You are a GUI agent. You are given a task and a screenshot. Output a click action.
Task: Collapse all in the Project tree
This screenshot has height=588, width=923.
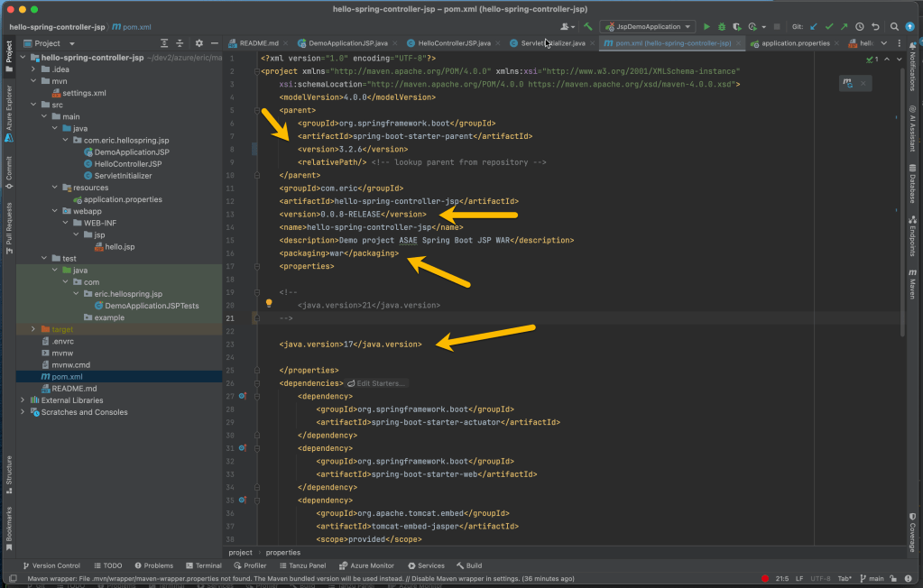tap(180, 43)
